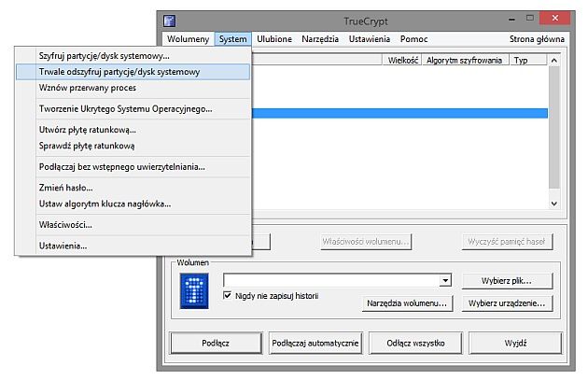This screenshot has height=380, width=588.
Task: Click the blue TrueCrypt logo in Wolumen group
Action: 194,291
